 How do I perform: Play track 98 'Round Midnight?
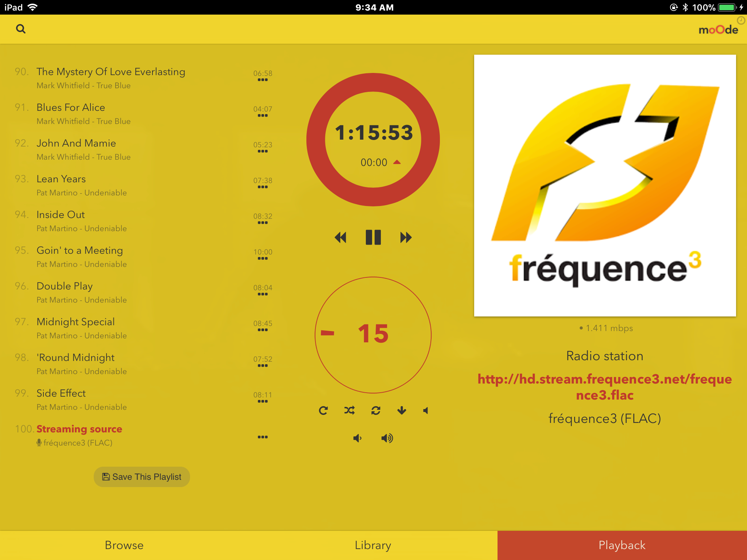tap(76, 358)
